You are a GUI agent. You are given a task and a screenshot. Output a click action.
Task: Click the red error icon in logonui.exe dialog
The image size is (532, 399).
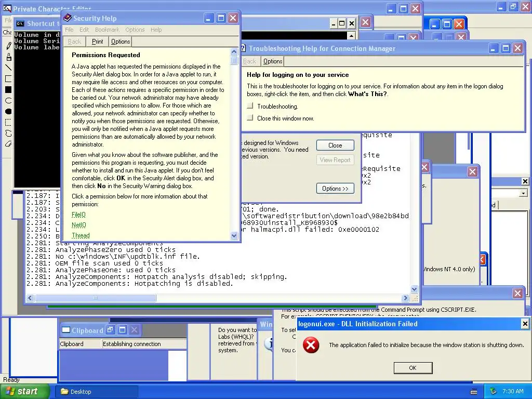coord(311,345)
